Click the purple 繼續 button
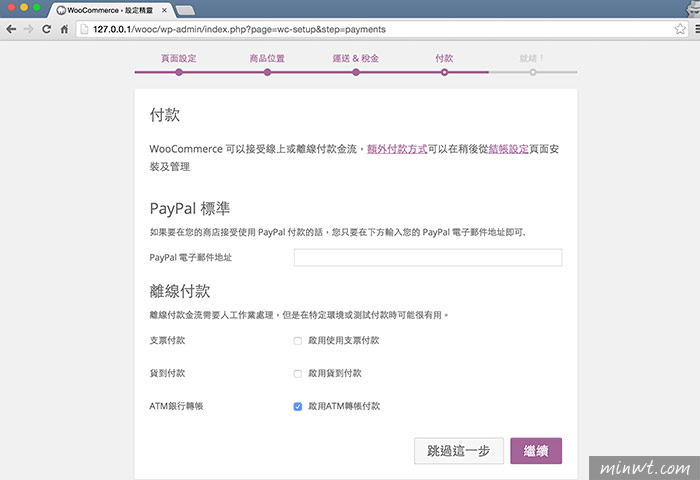Viewport: 700px width, 480px height. (536, 451)
